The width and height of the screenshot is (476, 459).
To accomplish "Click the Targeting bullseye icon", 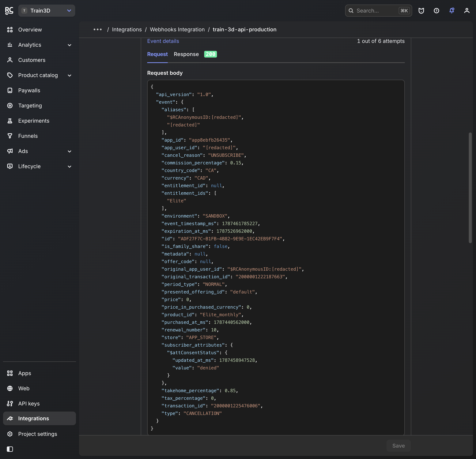I will tap(10, 105).
